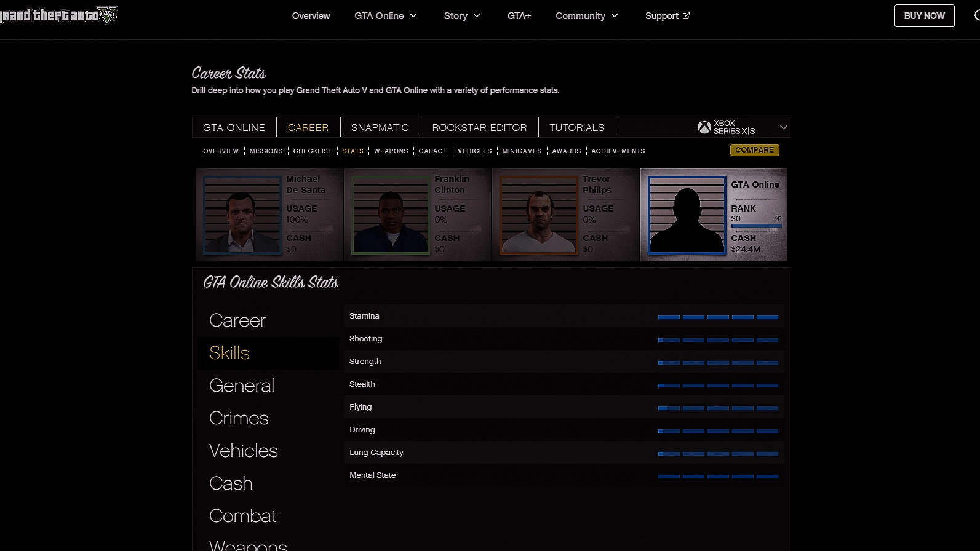This screenshot has height=551, width=980.
Task: Select the Vehicles category in sidebar
Action: [243, 451]
